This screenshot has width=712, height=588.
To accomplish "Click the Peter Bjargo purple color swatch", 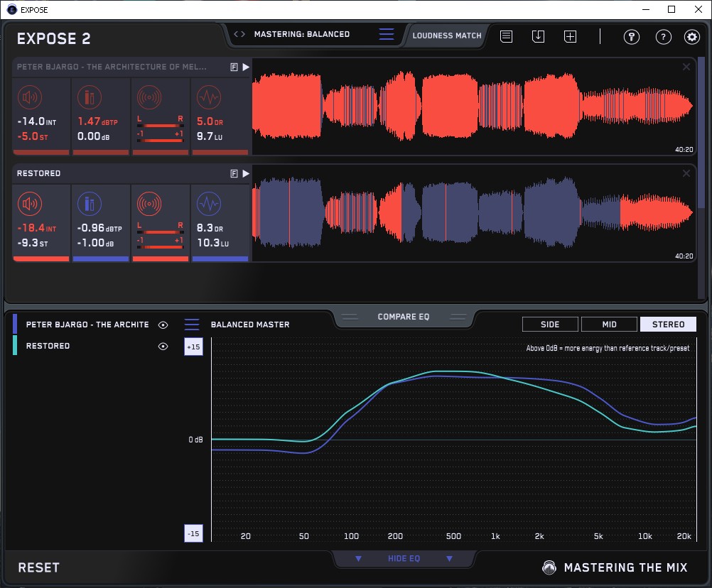I will click(15, 325).
